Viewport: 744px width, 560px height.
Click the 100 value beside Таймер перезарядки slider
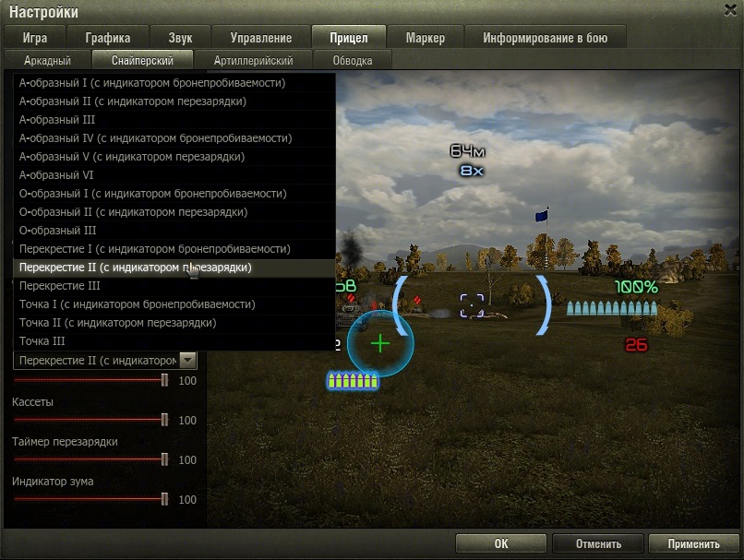(x=187, y=460)
